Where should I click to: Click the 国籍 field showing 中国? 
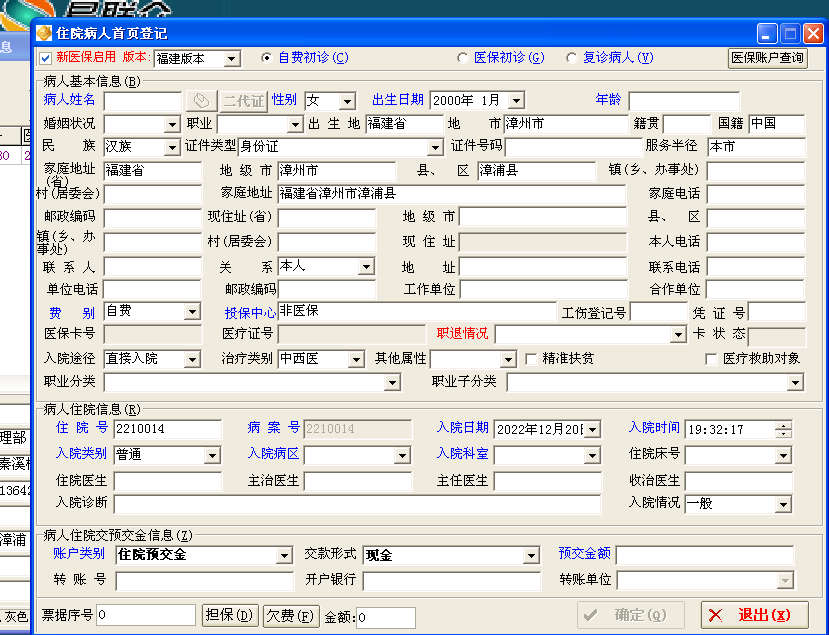click(777, 124)
